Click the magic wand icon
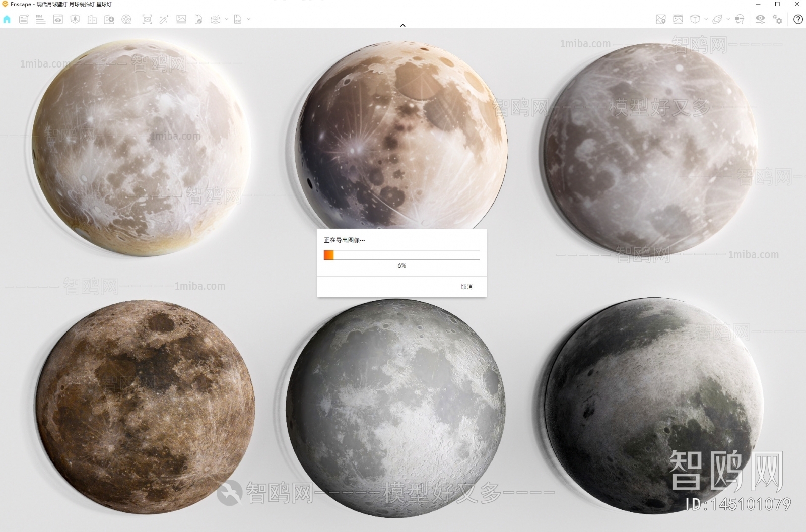 tap(164, 19)
